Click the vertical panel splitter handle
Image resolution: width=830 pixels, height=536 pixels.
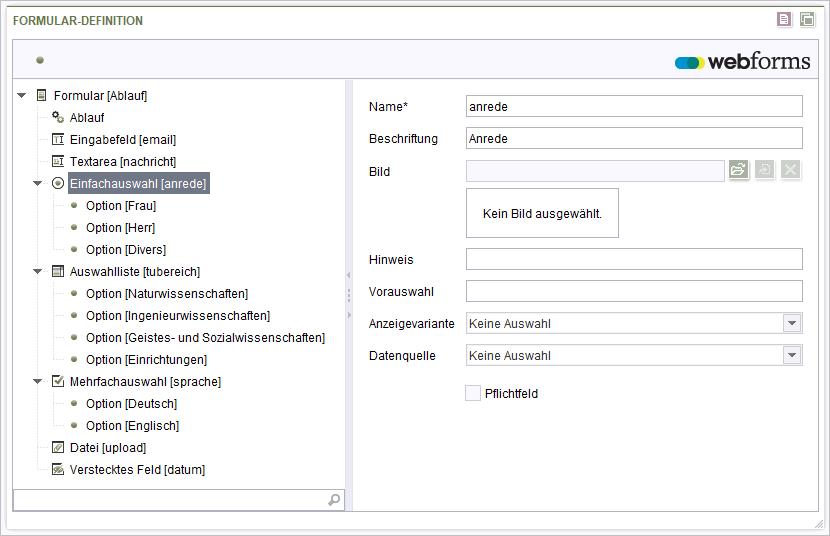click(x=349, y=295)
